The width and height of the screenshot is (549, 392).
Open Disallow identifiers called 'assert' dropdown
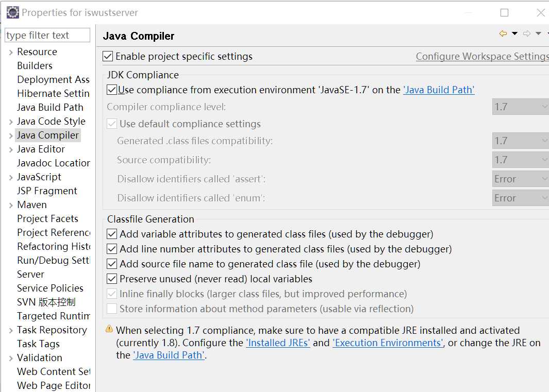(520, 179)
